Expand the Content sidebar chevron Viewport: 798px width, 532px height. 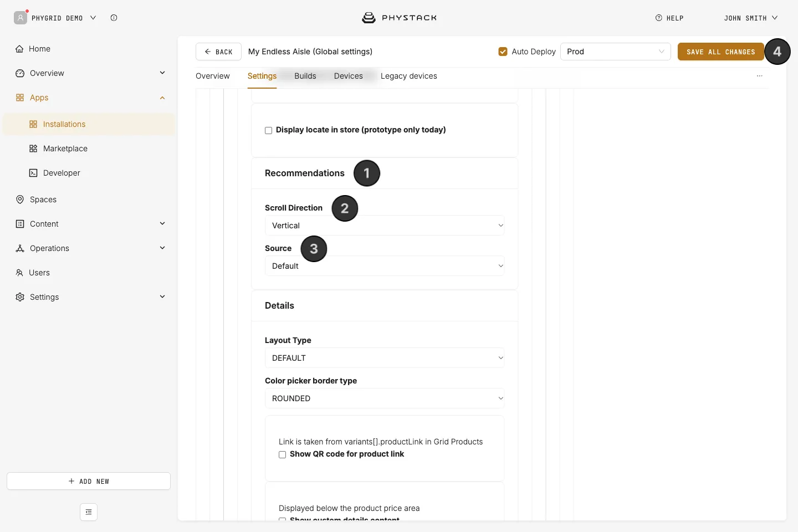[x=162, y=224]
